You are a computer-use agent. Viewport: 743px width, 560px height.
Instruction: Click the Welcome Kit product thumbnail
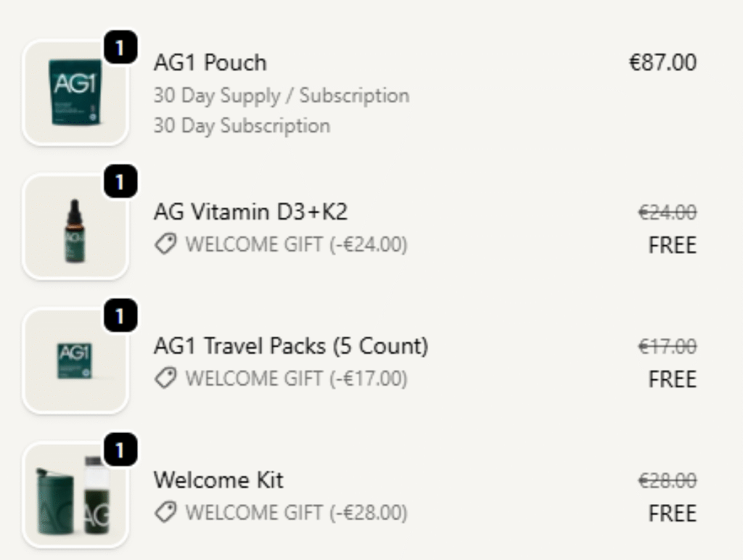75,495
